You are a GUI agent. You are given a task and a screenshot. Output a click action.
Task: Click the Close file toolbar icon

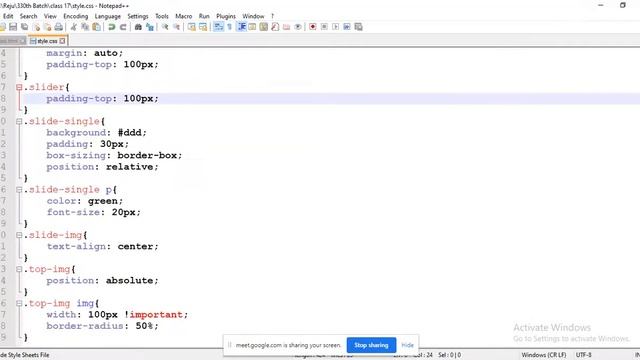click(x=36, y=27)
